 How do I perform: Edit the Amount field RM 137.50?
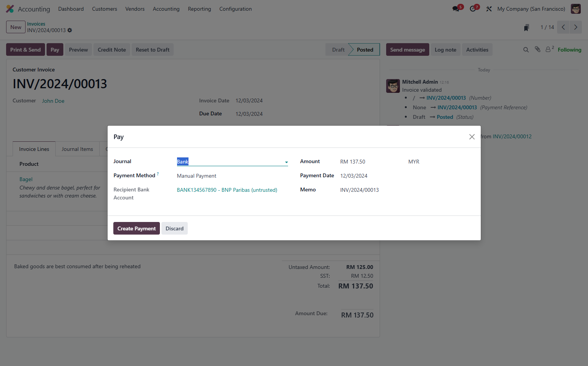click(353, 162)
